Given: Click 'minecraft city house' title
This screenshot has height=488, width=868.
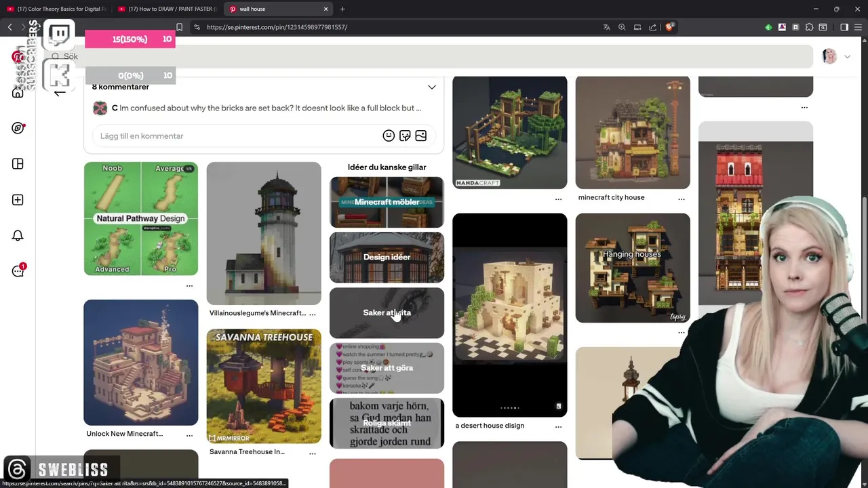Looking at the screenshot, I should tap(611, 198).
